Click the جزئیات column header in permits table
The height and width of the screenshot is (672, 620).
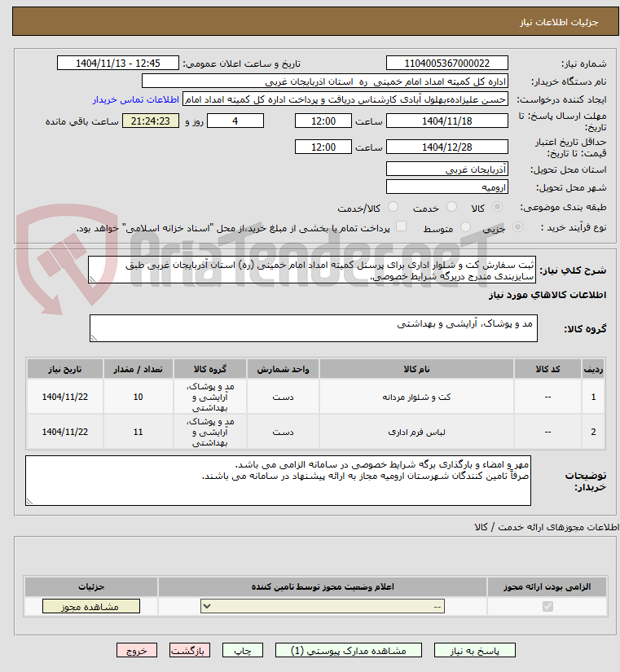click(91, 586)
